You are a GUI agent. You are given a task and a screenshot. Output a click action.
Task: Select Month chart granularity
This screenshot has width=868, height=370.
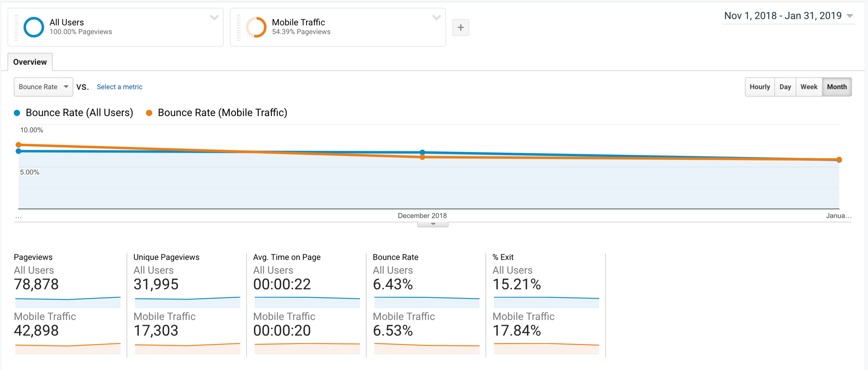coord(837,87)
